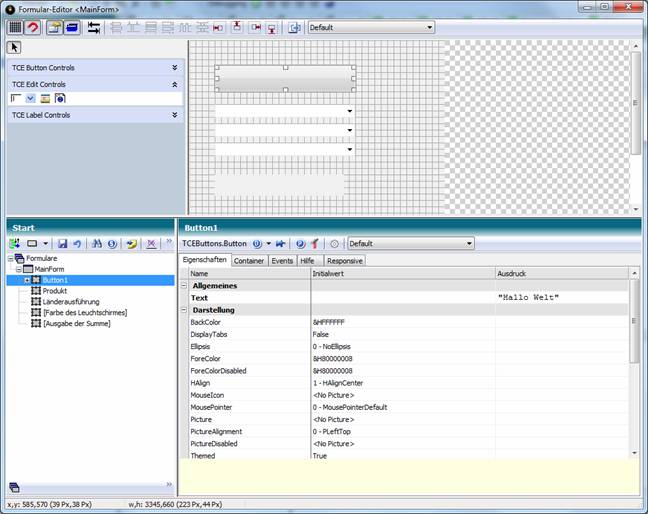This screenshot has height=514, width=648.
Task: Pick the text edit control icon
Action: (x=16, y=98)
